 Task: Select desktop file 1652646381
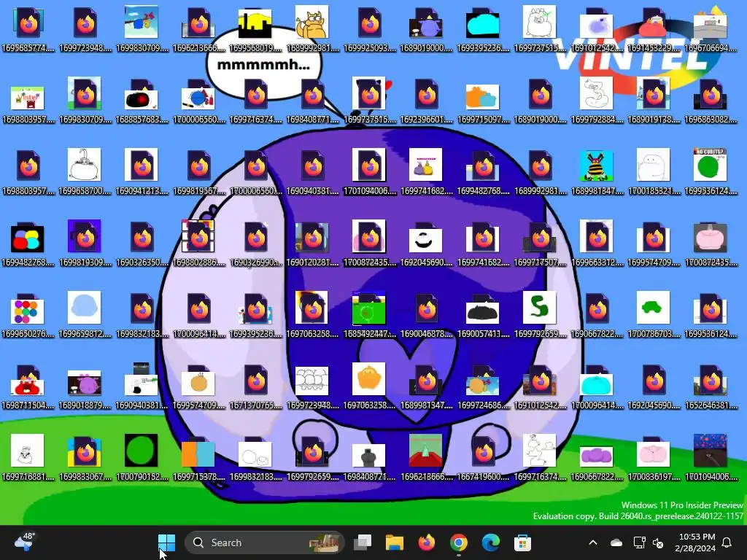click(711, 386)
